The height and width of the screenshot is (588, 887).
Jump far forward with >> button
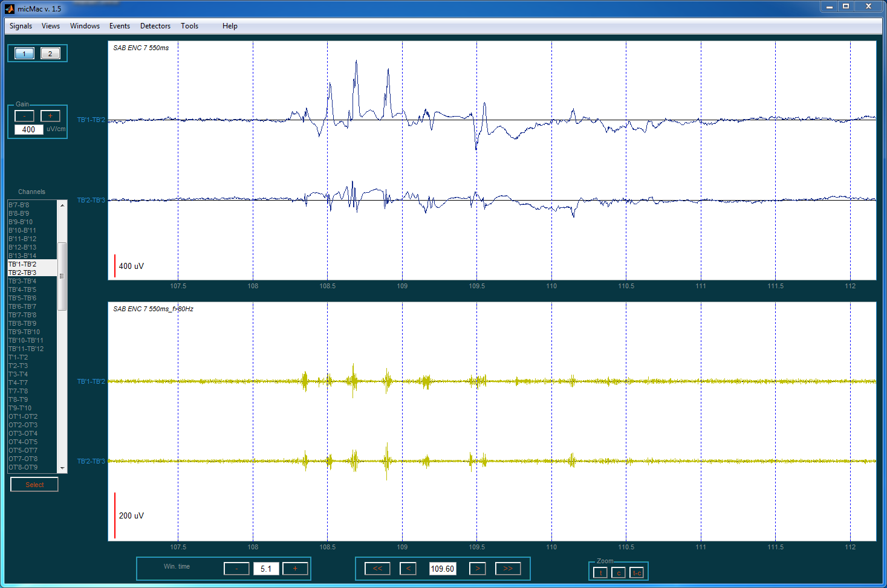(508, 569)
